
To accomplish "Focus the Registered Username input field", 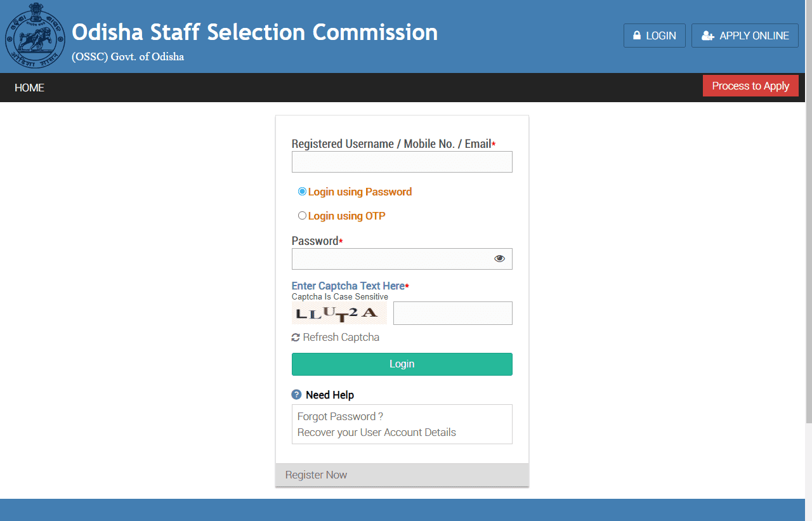I will (x=402, y=162).
